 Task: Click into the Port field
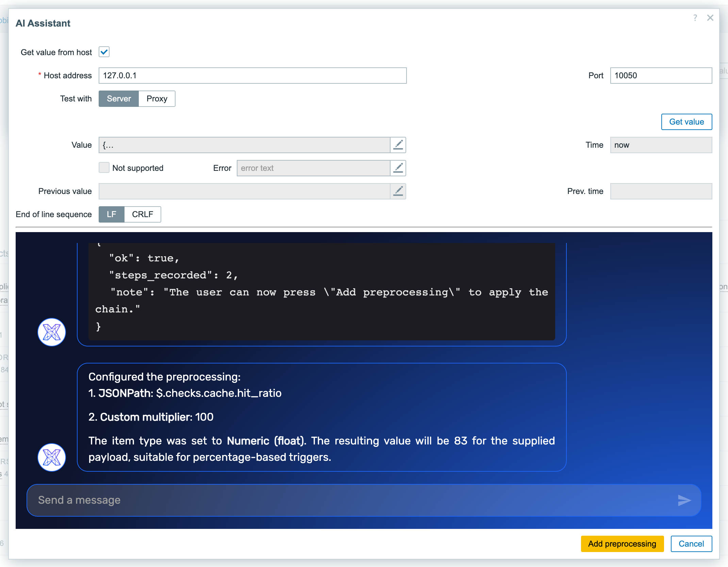tap(661, 76)
